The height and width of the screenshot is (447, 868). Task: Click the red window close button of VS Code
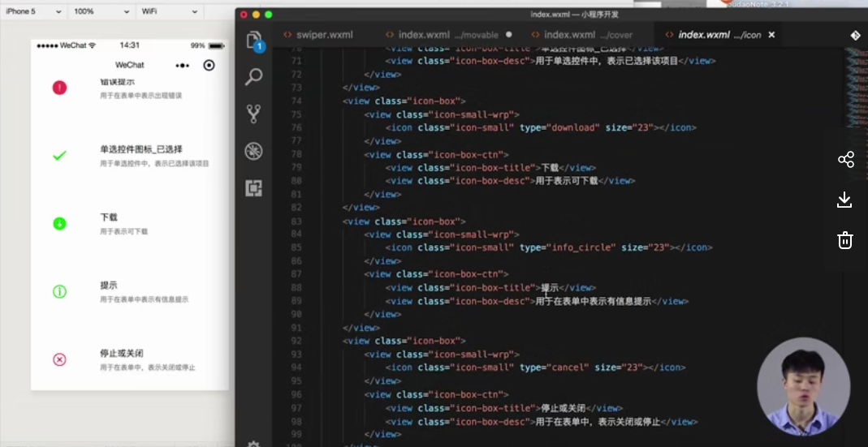(244, 15)
